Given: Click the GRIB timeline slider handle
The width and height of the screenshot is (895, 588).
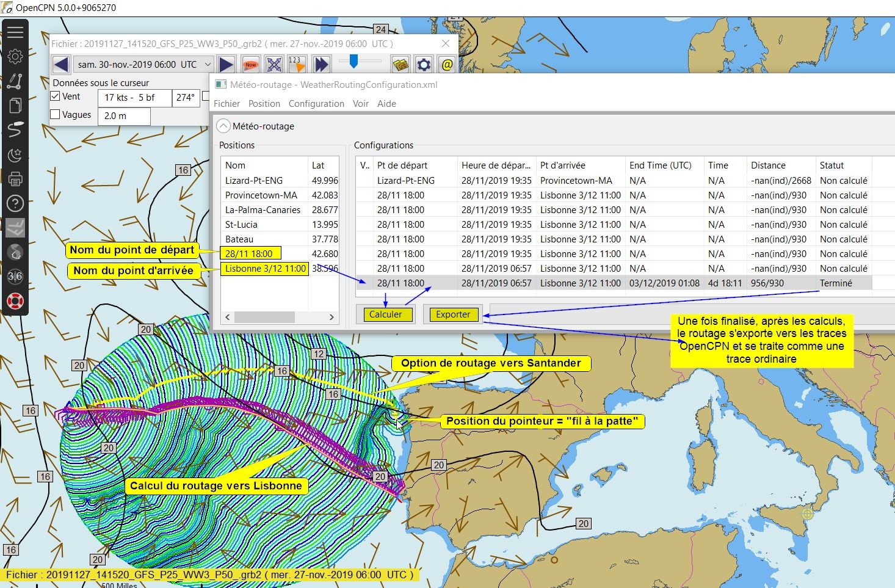Looking at the screenshot, I should (353, 61).
